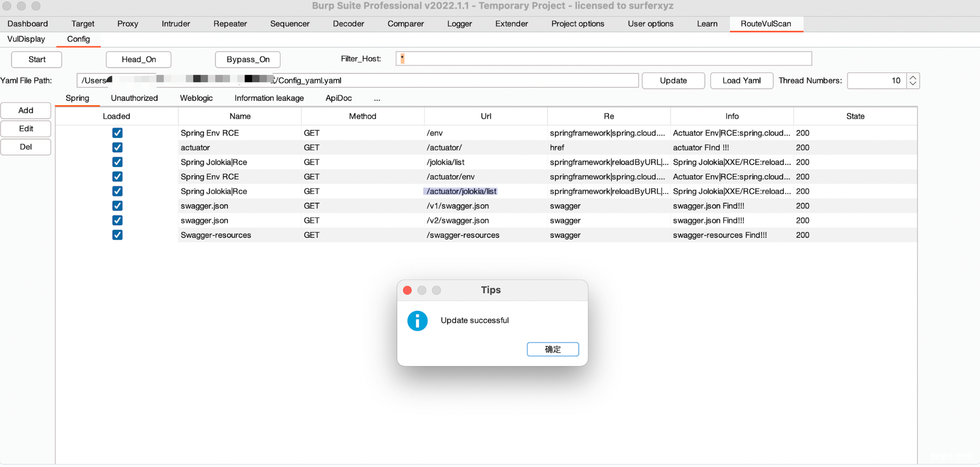Screen dimensions: 980x467
Task: Click the Load Yaml button
Action: pyautogui.click(x=741, y=80)
